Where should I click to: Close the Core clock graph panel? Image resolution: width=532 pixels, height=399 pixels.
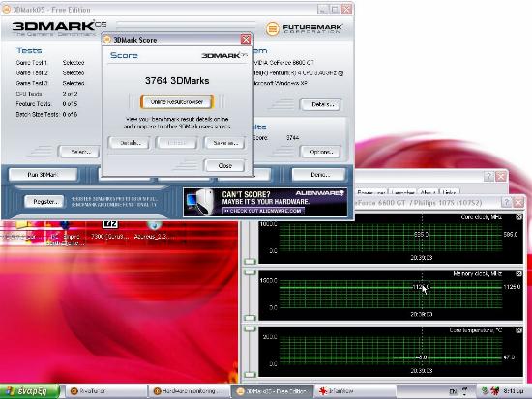(x=518, y=217)
